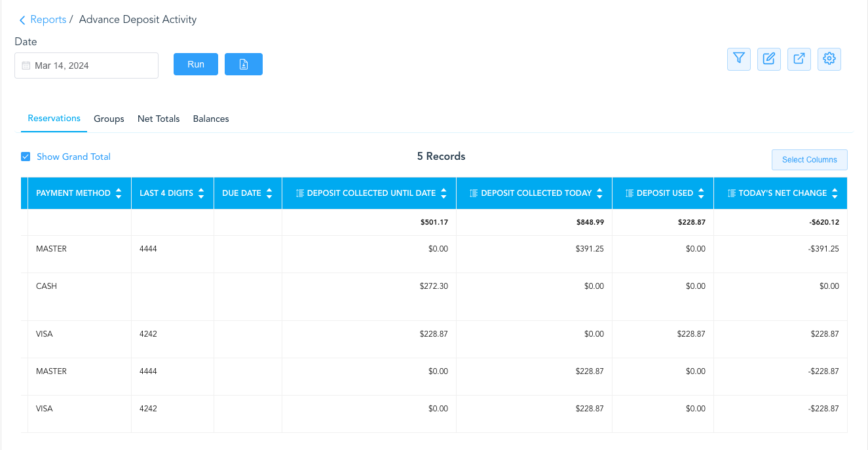The image size is (868, 450).
Task: Click the -$391.25 net change cell
Action: (781, 254)
